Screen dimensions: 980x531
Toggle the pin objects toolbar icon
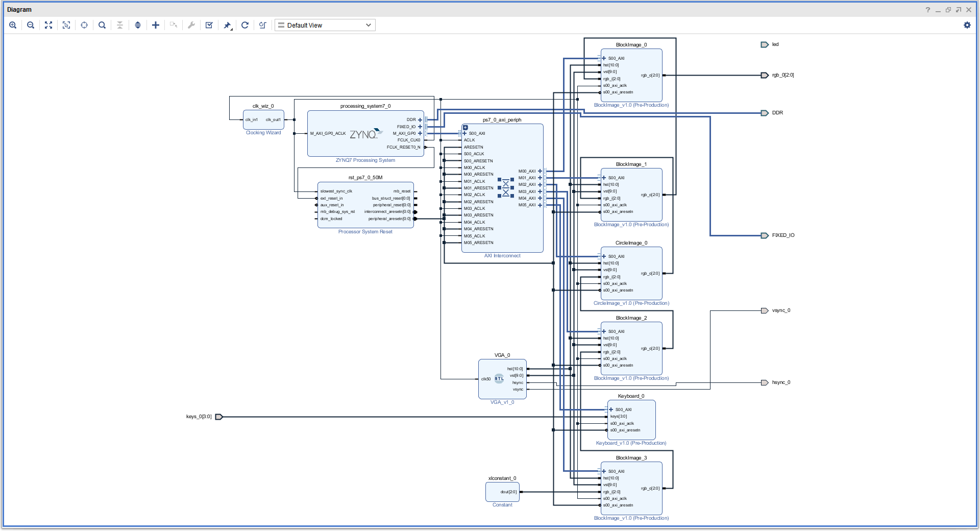pos(228,25)
